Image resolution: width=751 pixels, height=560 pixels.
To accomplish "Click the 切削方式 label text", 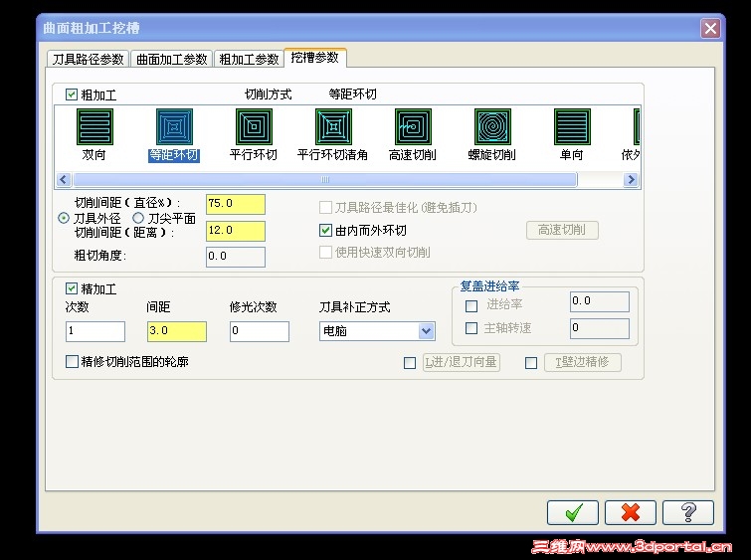I will [269, 94].
